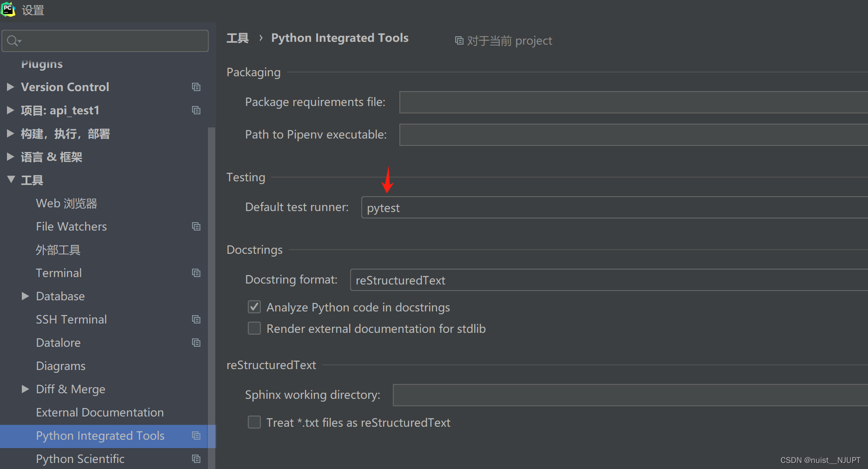
Task: Click project-level icon next to SSH Terminal
Action: click(196, 319)
